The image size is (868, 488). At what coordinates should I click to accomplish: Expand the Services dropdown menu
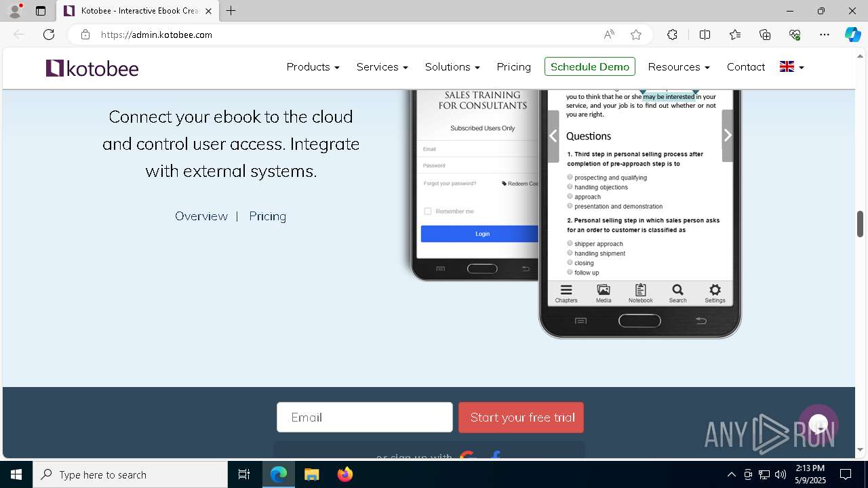pos(382,66)
